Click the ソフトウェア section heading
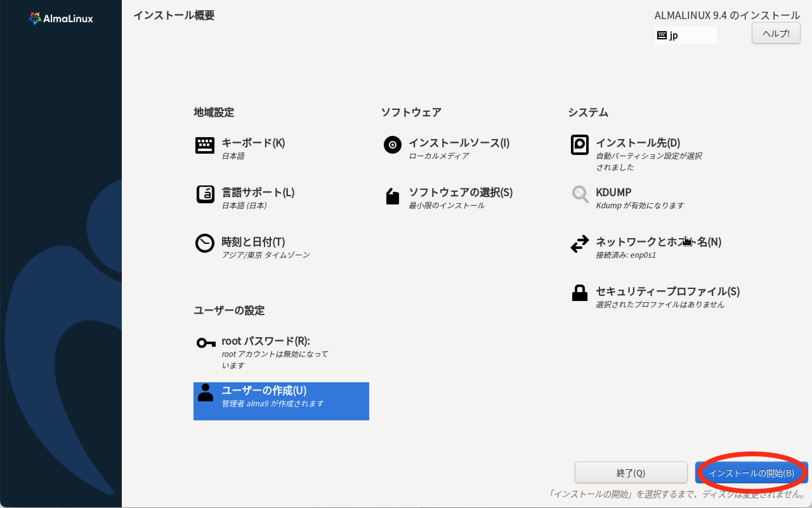Image resolution: width=812 pixels, height=508 pixels. point(411,112)
